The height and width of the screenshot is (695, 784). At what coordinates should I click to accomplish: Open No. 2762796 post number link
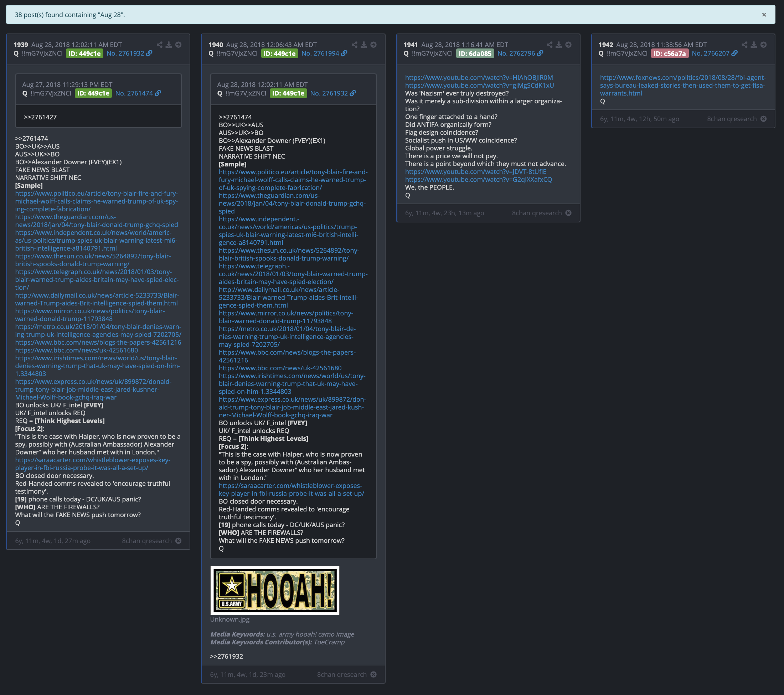[516, 53]
